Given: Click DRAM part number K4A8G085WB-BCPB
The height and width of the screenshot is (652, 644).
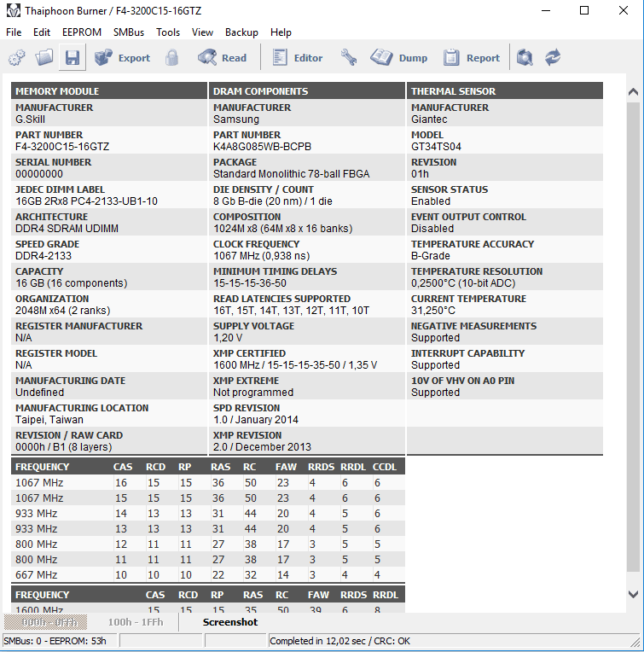Looking at the screenshot, I should (262, 147).
